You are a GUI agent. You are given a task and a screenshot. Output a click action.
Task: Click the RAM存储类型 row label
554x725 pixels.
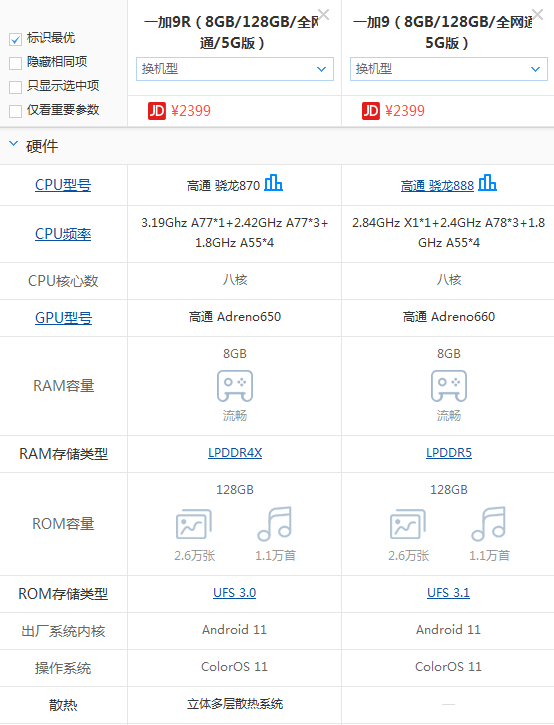pyautogui.click(x=63, y=454)
